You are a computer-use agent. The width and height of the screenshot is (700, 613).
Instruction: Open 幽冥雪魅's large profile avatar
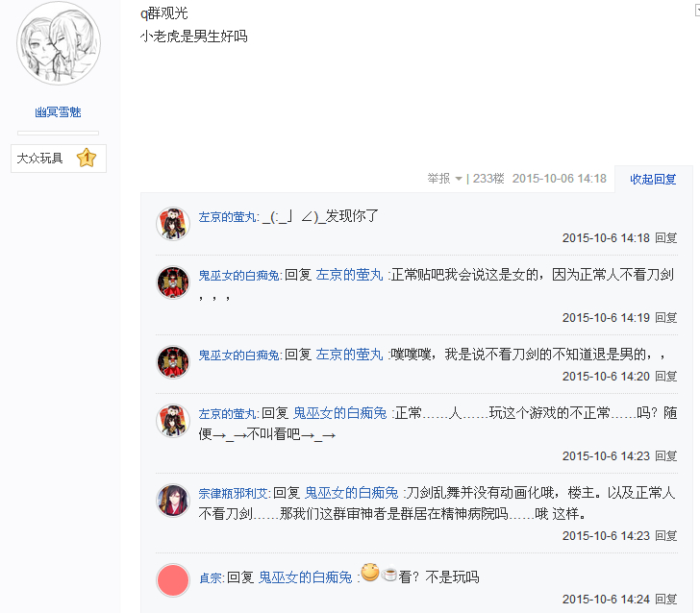(x=59, y=45)
